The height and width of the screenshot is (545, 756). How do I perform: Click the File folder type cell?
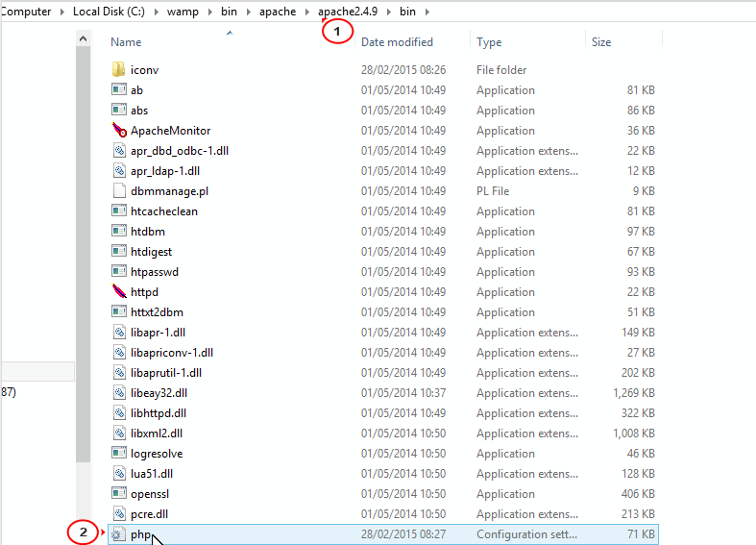(x=501, y=70)
